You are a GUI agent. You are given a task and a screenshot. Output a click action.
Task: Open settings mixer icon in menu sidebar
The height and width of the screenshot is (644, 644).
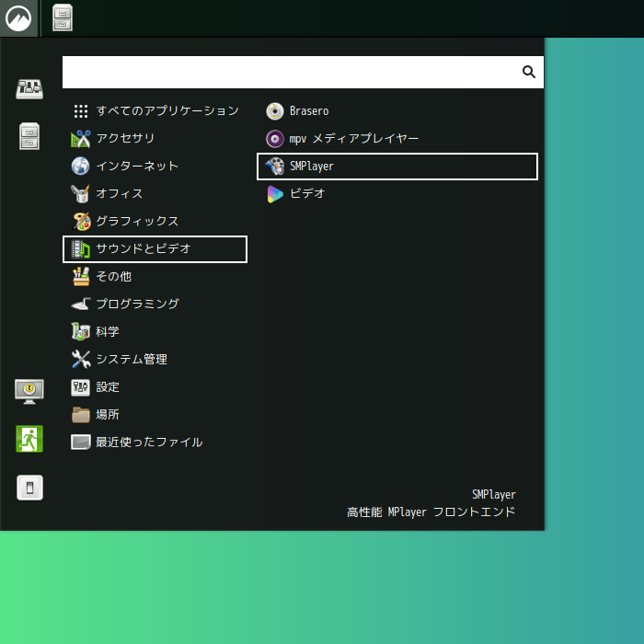tap(29, 88)
